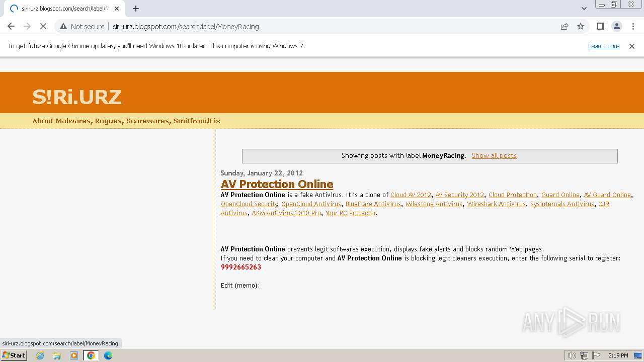Bookmark this page with the star
This screenshot has height=362, width=644.
click(x=581, y=26)
